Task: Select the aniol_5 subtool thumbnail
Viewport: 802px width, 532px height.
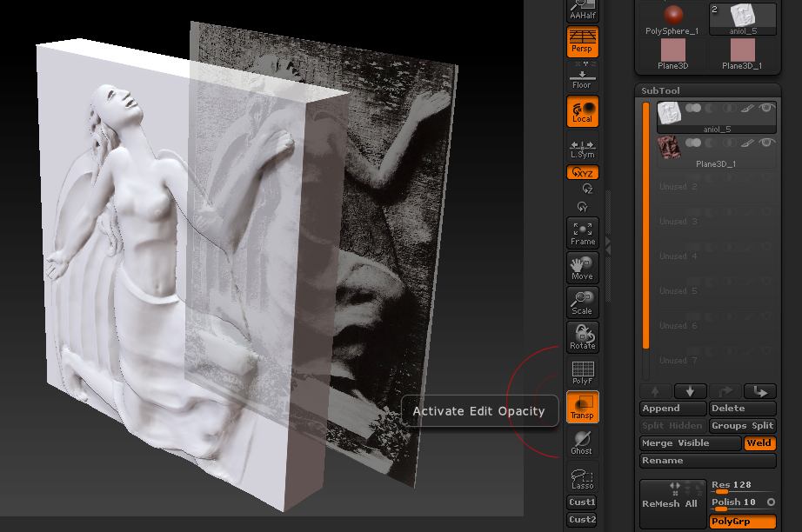Action: pyautogui.click(x=669, y=113)
